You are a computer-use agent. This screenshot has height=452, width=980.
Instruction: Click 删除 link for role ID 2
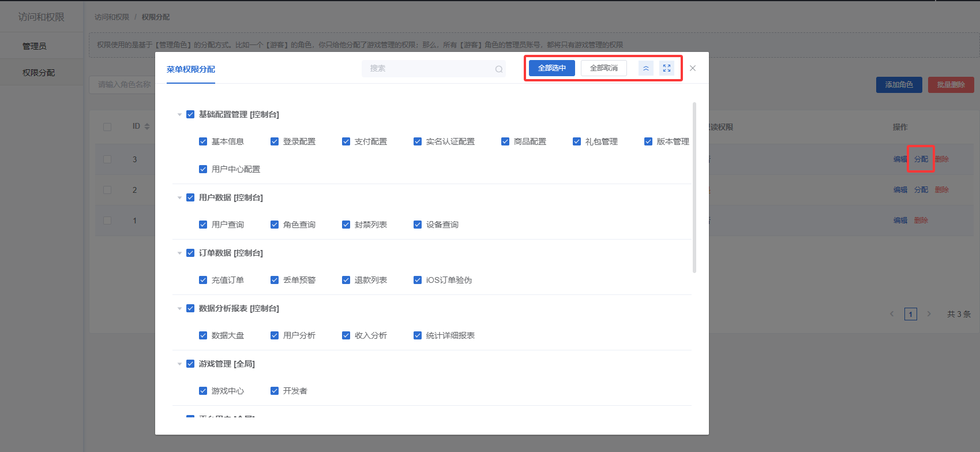pos(942,190)
